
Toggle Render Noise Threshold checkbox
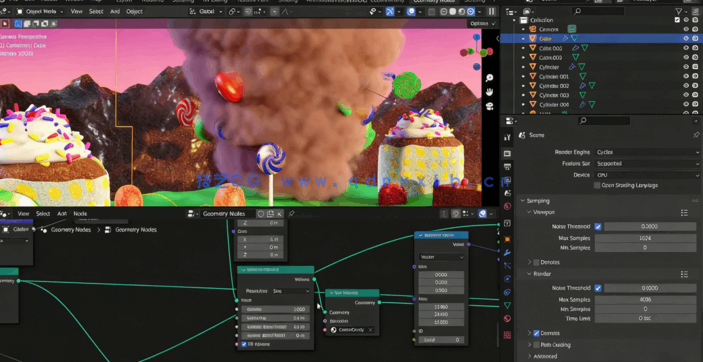(598, 288)
